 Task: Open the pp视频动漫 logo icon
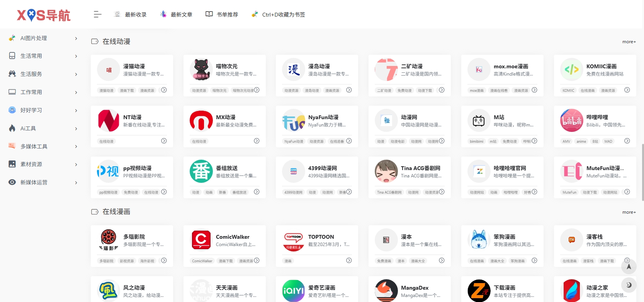(x=109, y=171)
